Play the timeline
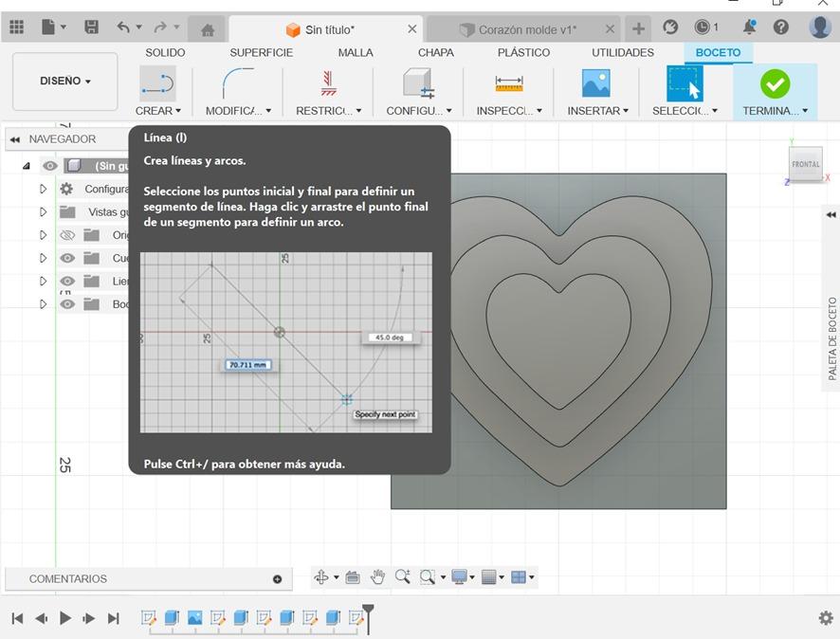This screenshot has width=840, height=639. (x=65, y=618)
